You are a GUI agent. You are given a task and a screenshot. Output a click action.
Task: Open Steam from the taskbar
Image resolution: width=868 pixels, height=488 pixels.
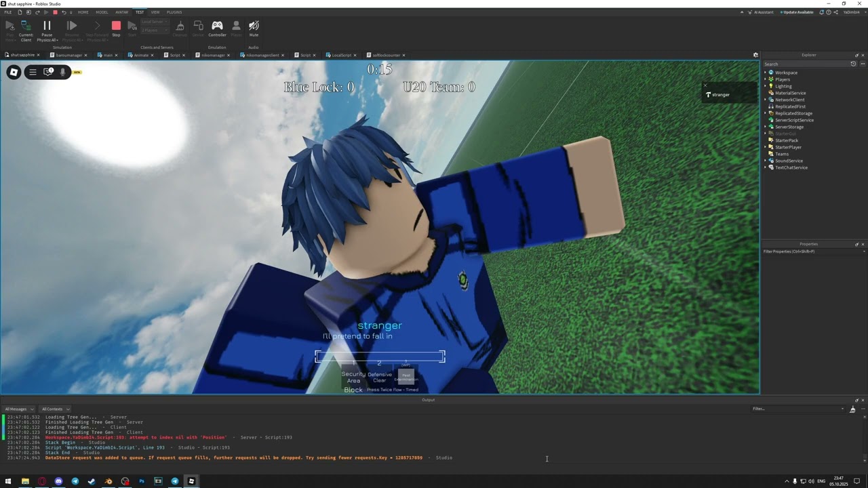click(92, 481)
